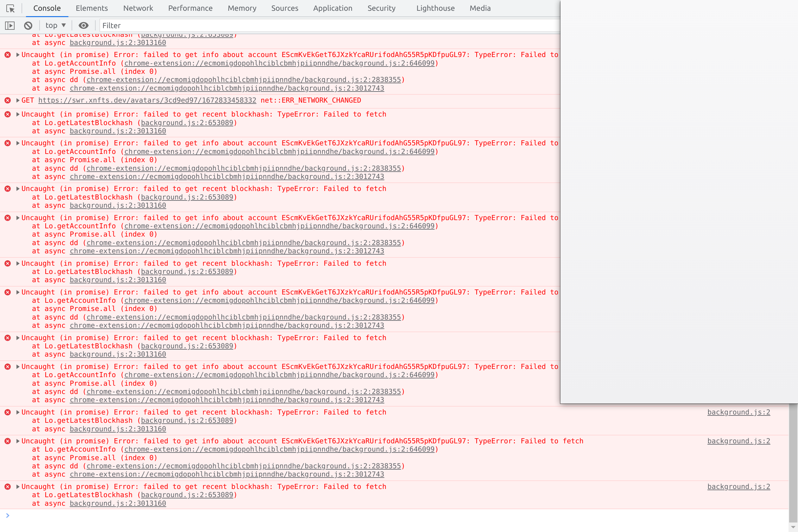Screen dimensions: 798x532
Task: Select the inspect element tool
Action: (x=10, y=8)
